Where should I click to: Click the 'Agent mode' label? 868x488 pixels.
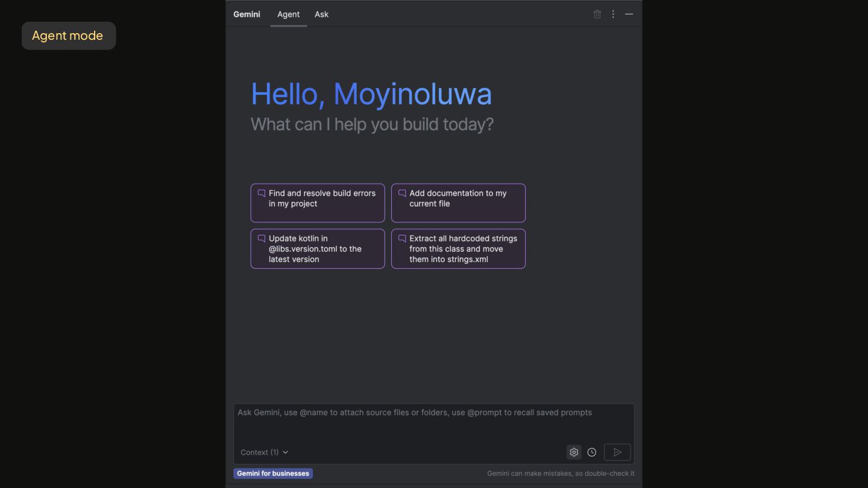click(x=68, y=36)
